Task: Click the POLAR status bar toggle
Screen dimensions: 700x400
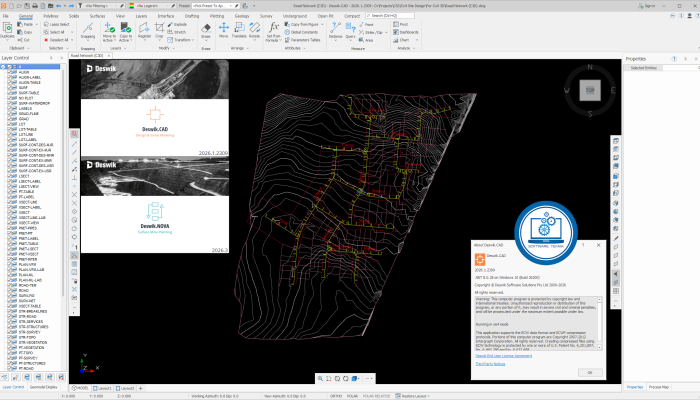Action: [x=352, y=396]
